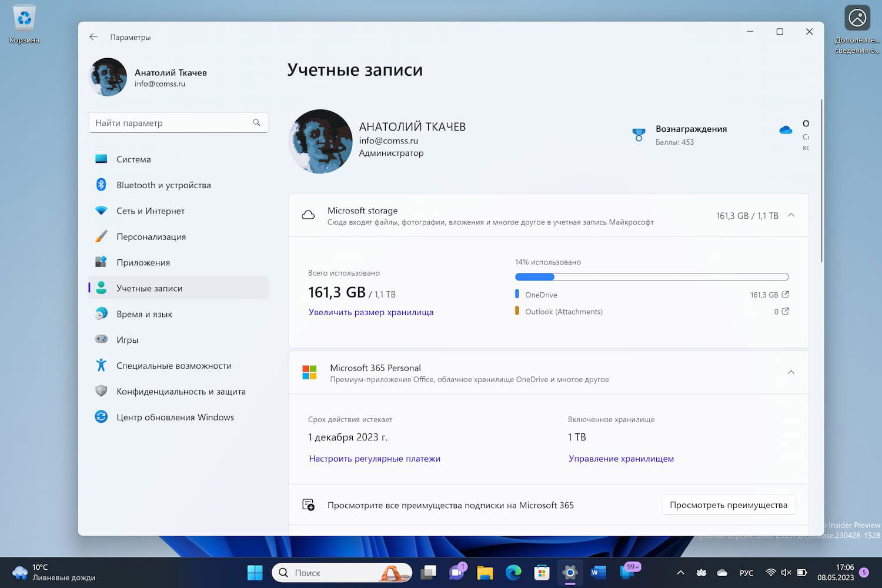Image resolution: width=882 pixels, height=588 pixels.
Task: Collapse the Microsoft 365 Personal section
Action: [x=791, y=372]
